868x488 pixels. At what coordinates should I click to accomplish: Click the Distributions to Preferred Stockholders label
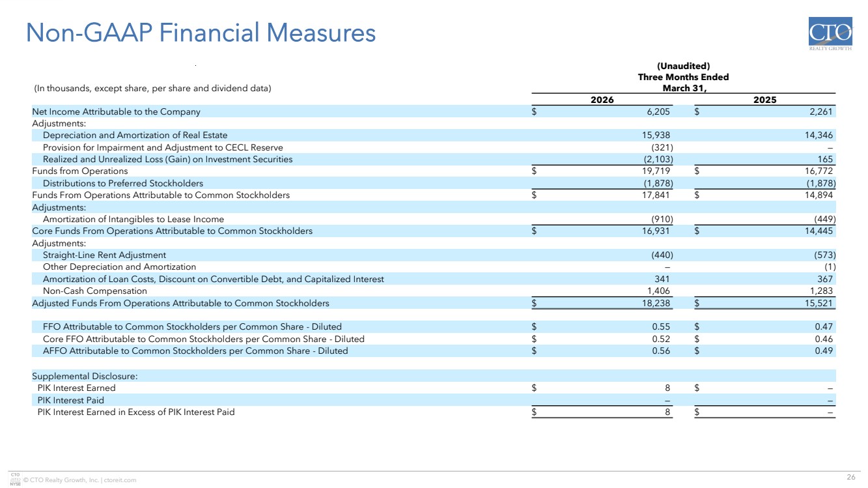(x=122, y=184)
